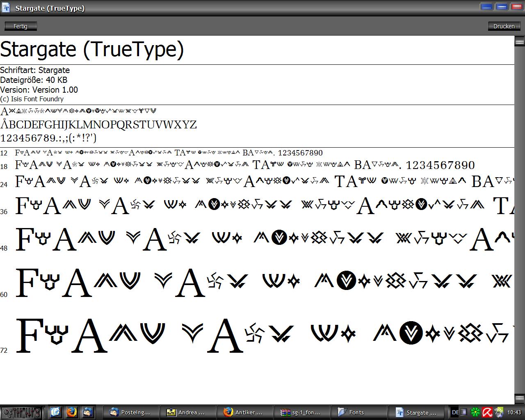Open the Avira red umbrella tray icon
The image size is (525, 420).
pyautogui.click(x=487, y=412)
